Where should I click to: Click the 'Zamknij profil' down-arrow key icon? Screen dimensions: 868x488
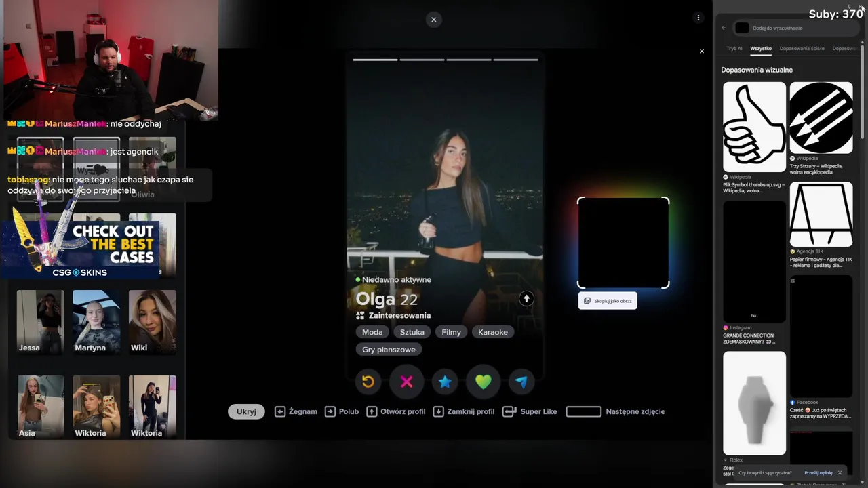point(438,411)
